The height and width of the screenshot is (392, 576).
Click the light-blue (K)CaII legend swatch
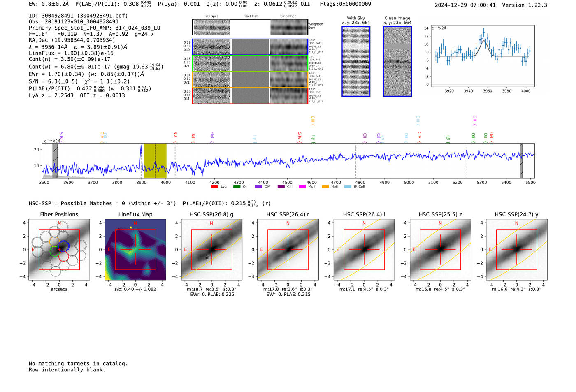click(x=348, y=186)
